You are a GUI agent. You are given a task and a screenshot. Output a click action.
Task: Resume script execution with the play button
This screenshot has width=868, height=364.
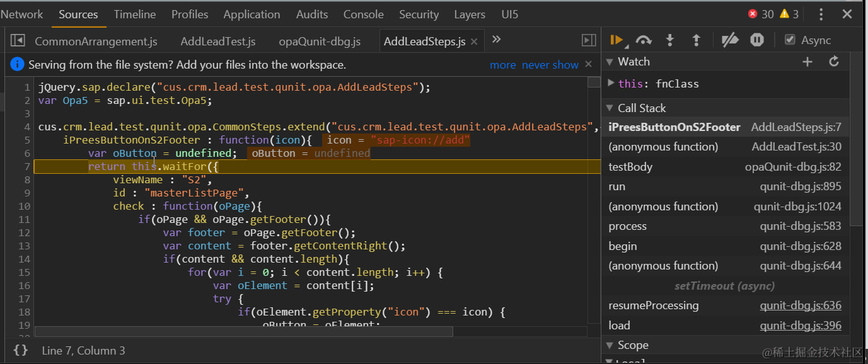tap(616, 40)
